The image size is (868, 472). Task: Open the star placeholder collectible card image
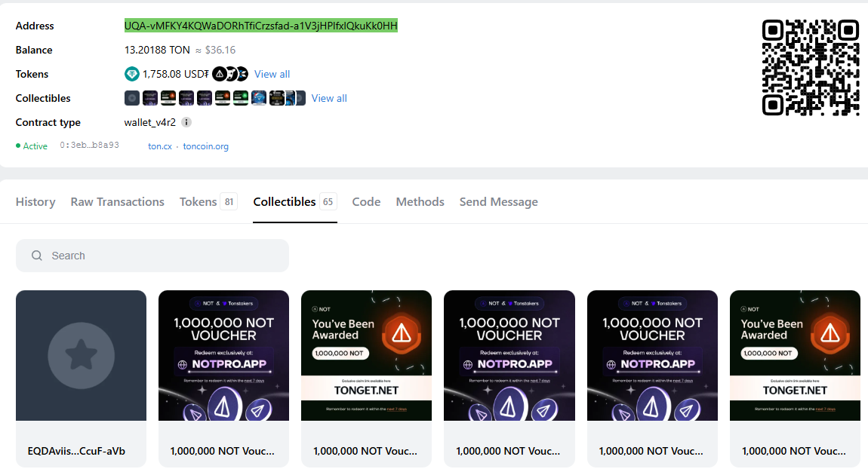click(81, 355)
